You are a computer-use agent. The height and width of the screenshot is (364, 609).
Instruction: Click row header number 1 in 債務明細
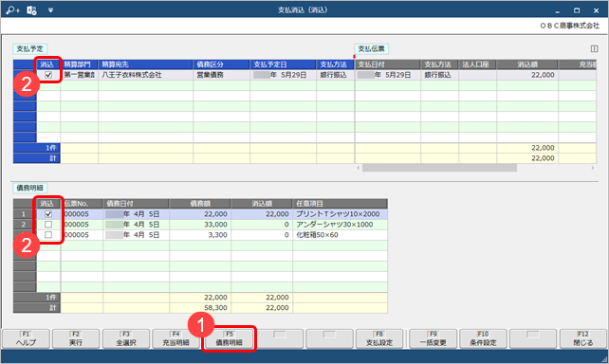[24, 214]
